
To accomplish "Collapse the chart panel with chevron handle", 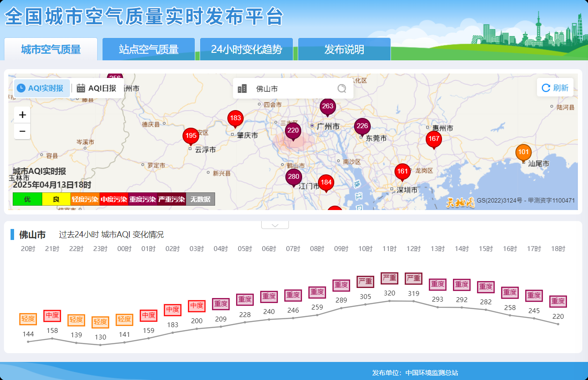I will coord(275,225).
